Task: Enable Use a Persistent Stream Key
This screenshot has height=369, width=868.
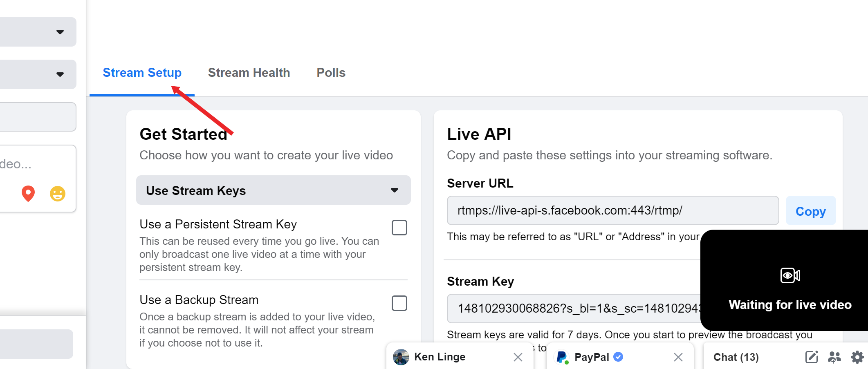Action: [399, 228]
